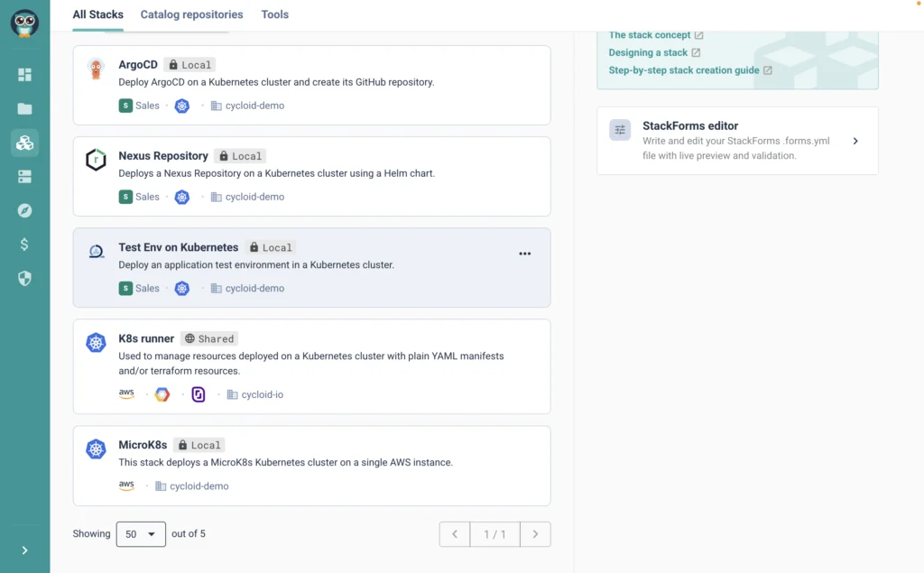The height and width of the screenshot is (573, 924).
Task: Click Google Cloud icon in K8s runner card
Action: 162,394
